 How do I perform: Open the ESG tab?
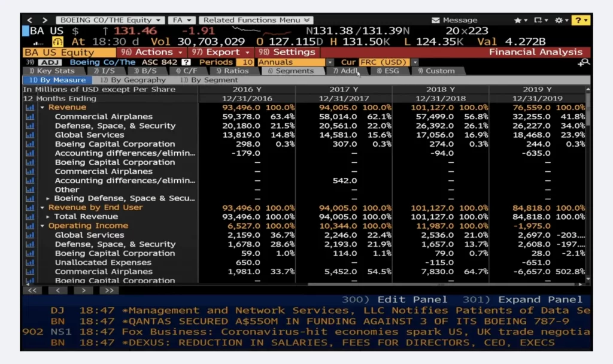click(388, 71)
